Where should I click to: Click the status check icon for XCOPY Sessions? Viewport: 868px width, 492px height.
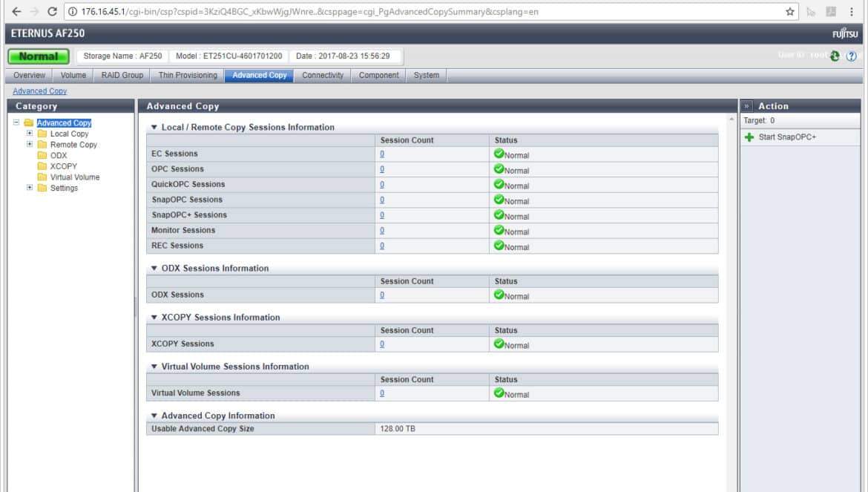point(499,344)
